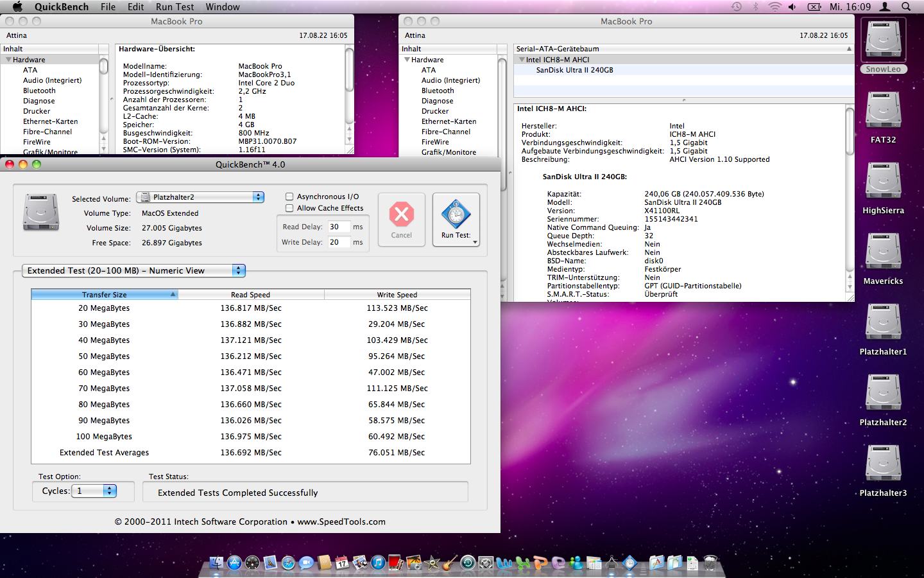Open the Run Test menu
The height and width of the screenshot is (578, 924).
175,6
